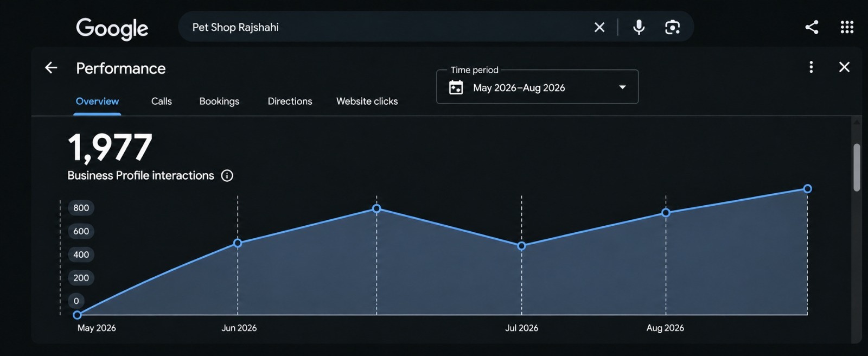Viewport: 868px width, 356px height.
Task: Open the Bookings tab
Action: (x=219, y=101)
